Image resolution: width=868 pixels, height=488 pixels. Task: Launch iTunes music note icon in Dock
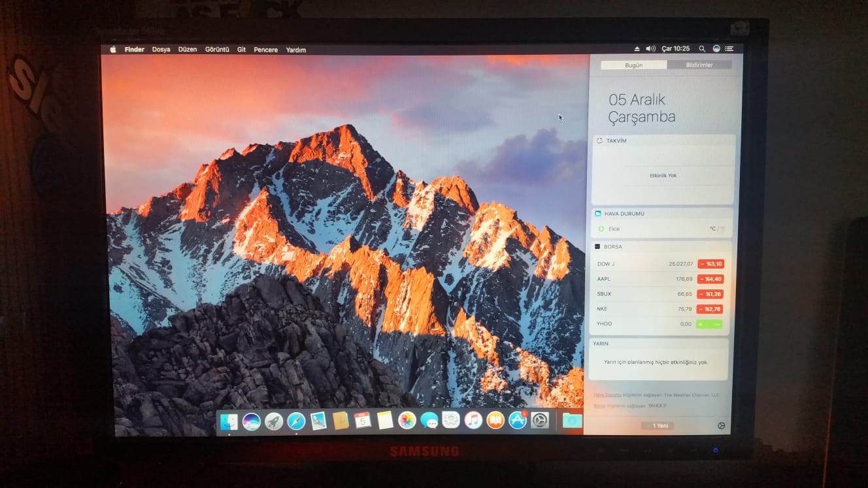click(473, 419)
